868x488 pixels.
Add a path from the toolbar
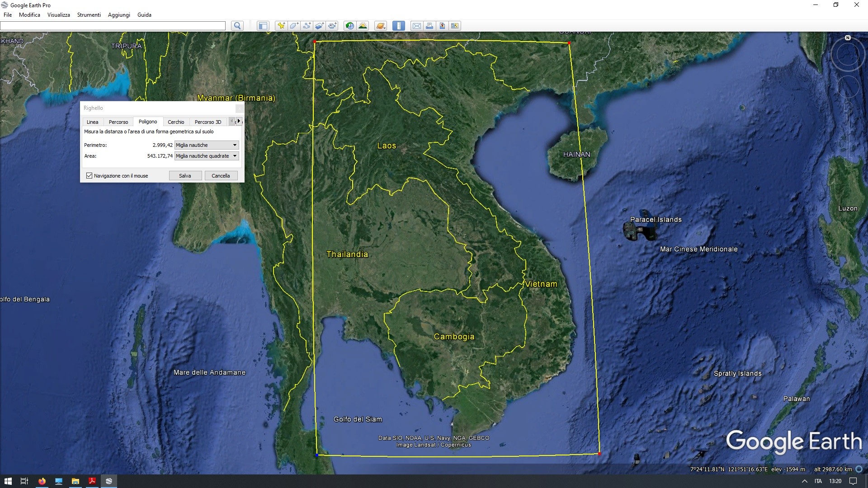point(307,26)
